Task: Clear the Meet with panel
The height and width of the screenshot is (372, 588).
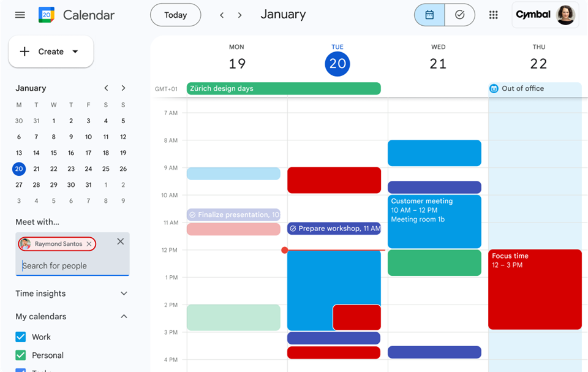Action: coord(121,241)
